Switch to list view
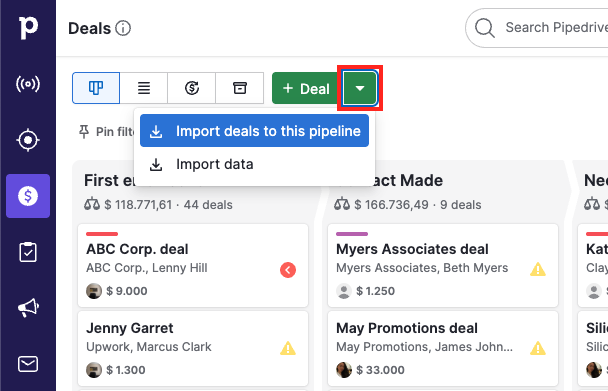 [144, 88]
